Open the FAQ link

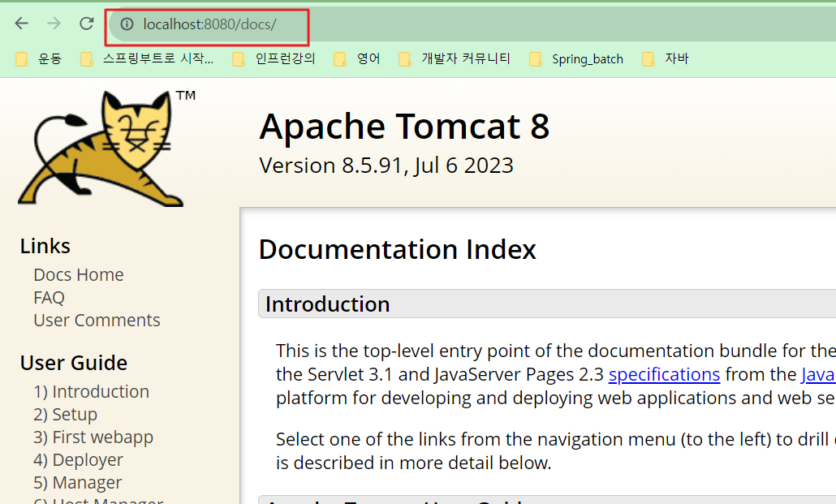(x=49, y=298)
